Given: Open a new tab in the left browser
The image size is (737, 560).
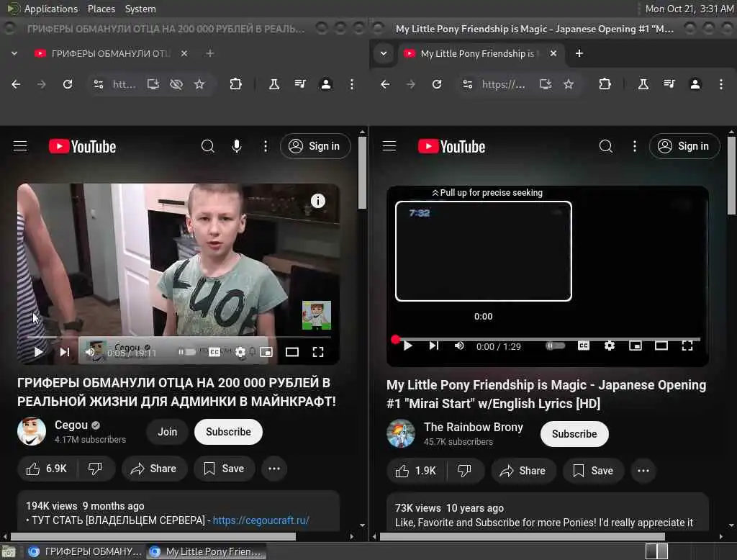Looking at the screenshot, I should pos(210,53).
